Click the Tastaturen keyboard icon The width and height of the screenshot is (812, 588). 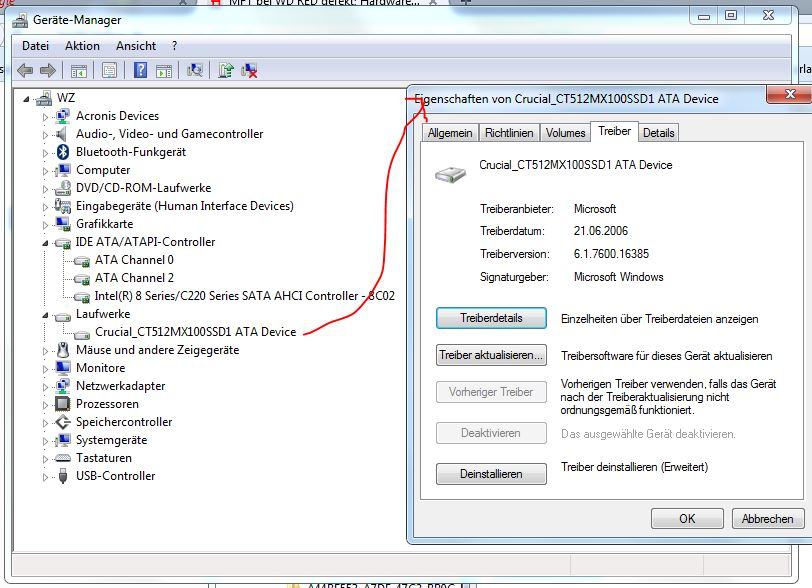[x=63, y=458]
